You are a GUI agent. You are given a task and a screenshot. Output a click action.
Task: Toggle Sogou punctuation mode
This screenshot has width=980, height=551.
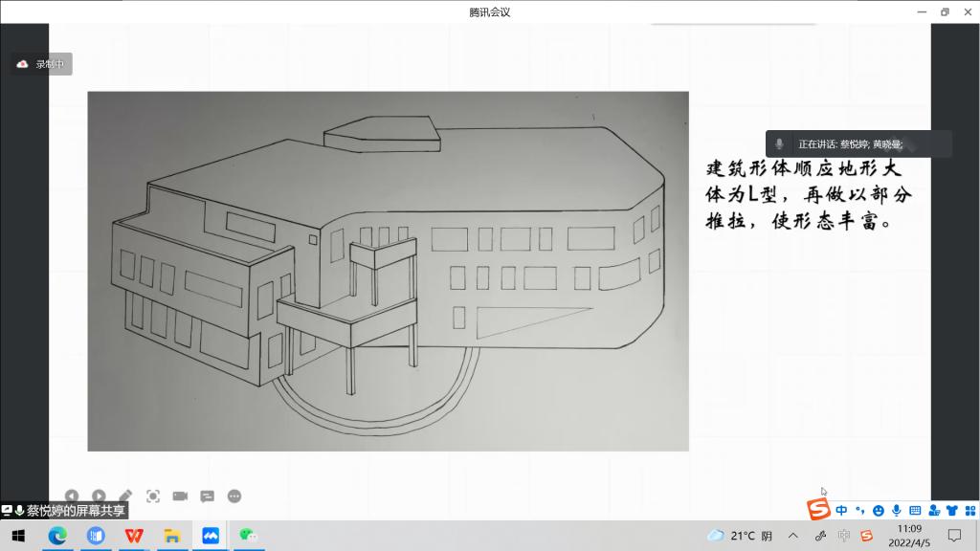tap(859, 510)
